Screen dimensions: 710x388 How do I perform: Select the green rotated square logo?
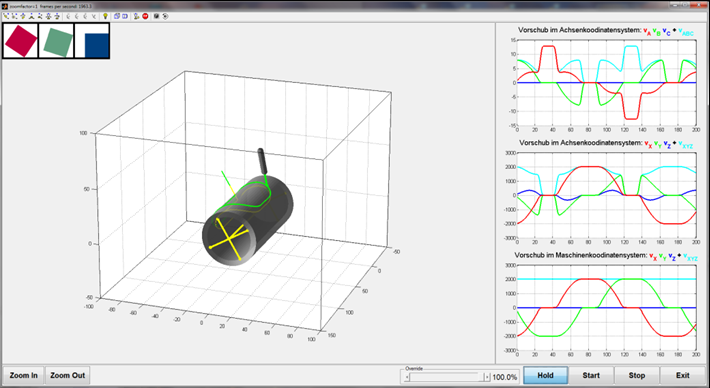pyautogui.click(x=57, y=42)
